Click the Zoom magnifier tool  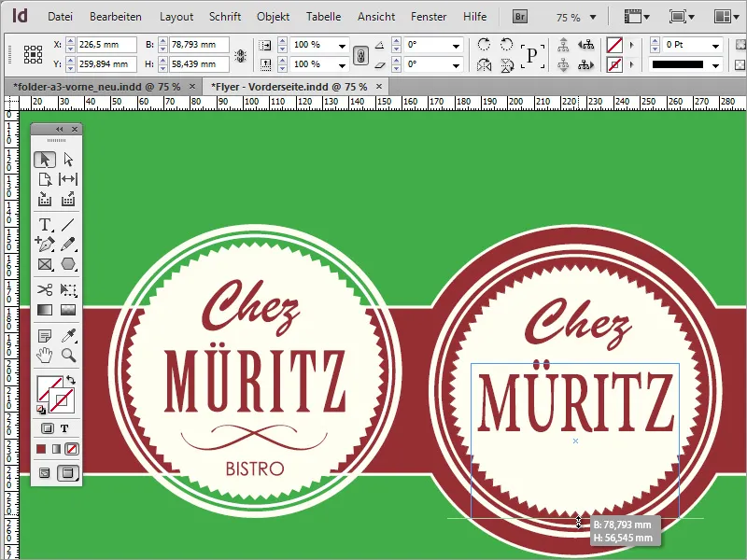68,355
